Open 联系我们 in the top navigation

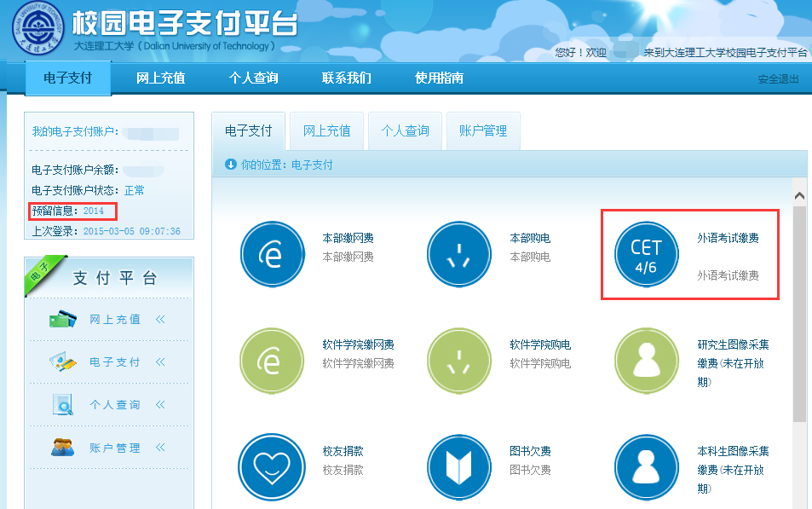[x=346, y=78]
